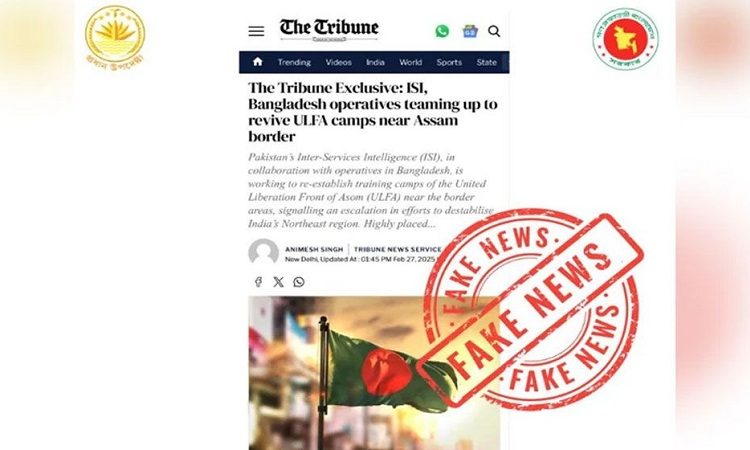
Task: Open the Sports section
Action: click(449, 62)
